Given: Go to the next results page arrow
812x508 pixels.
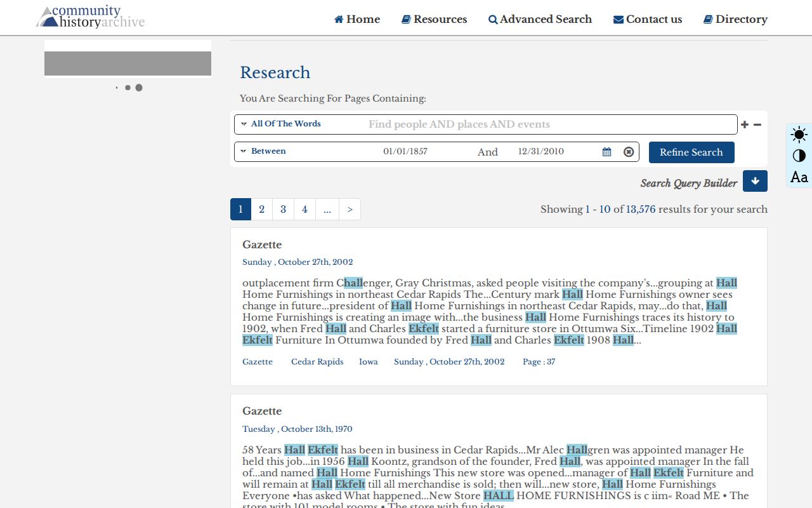Looking at the screenshot, I should click(350, 210).
